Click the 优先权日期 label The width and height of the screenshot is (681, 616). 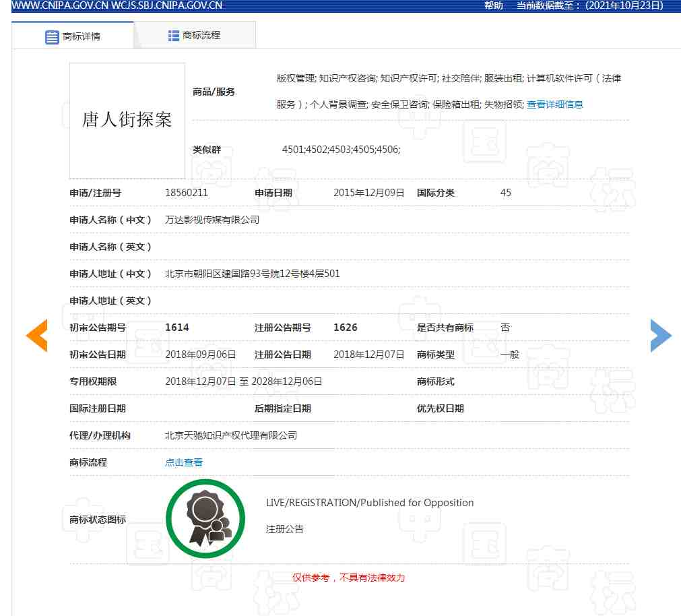coord(441,408)
